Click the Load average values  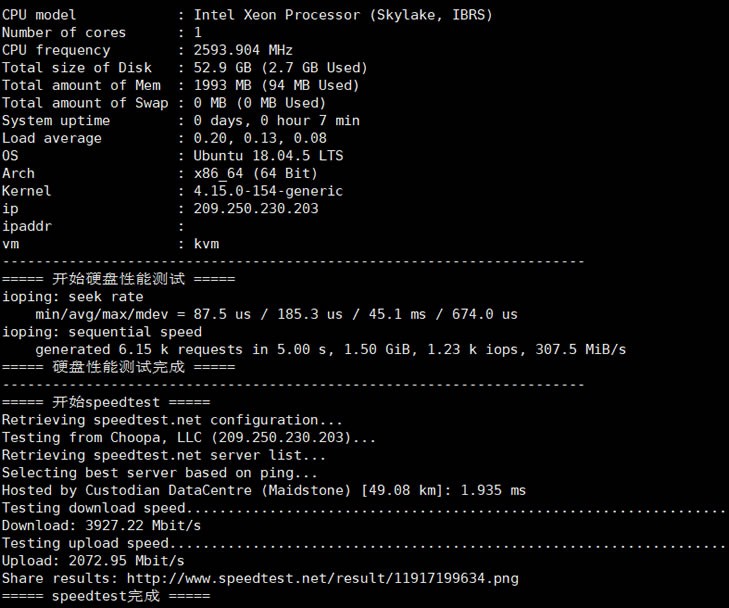point(260,138)
